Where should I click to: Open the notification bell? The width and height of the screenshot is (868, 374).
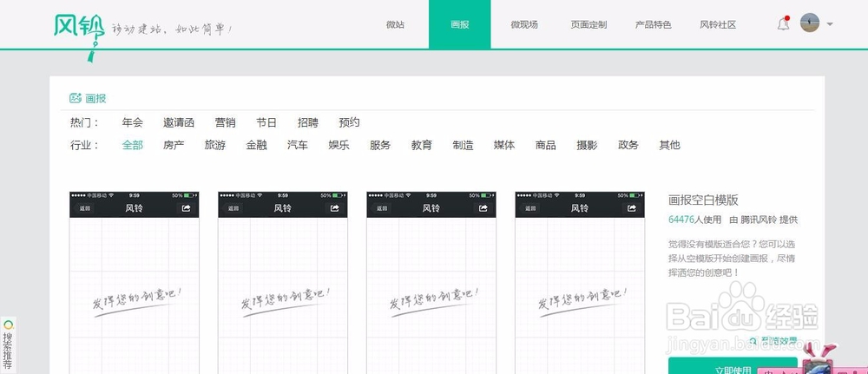coord(783,24)
